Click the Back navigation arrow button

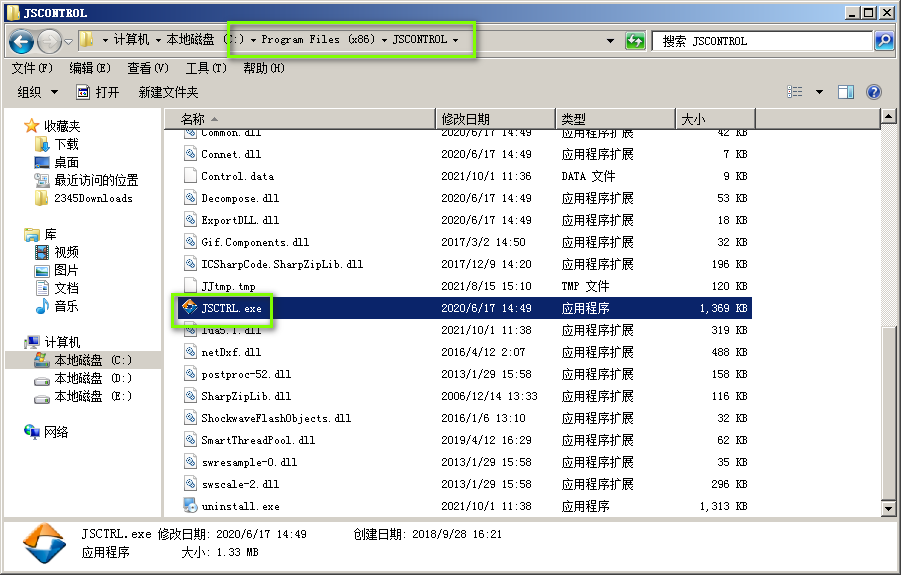tap(22, 41)
